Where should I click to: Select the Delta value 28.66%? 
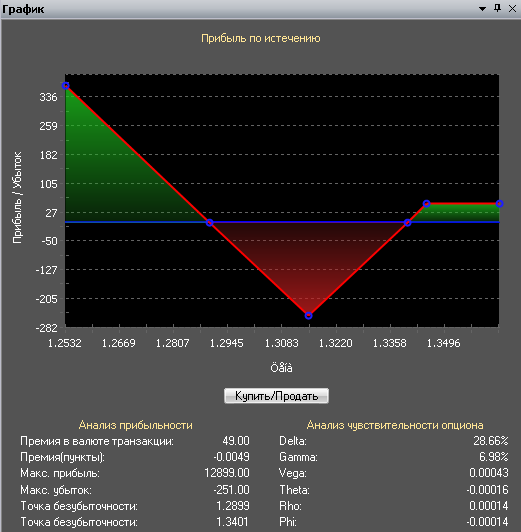[x=491, y=441]
